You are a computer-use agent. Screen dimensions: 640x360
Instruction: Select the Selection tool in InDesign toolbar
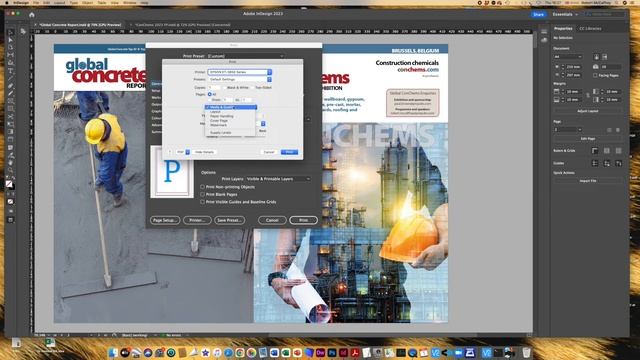[11, 32]
